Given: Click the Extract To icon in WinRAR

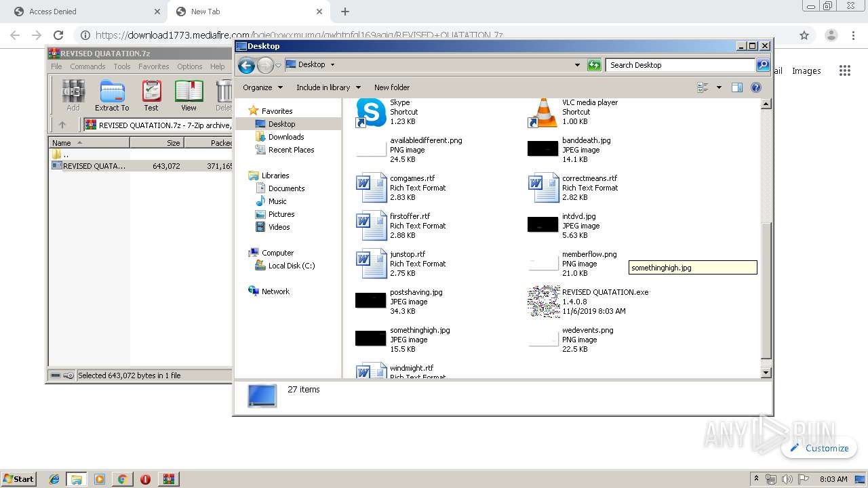Looking at the screenshot, I should click(x=112, y=96).
